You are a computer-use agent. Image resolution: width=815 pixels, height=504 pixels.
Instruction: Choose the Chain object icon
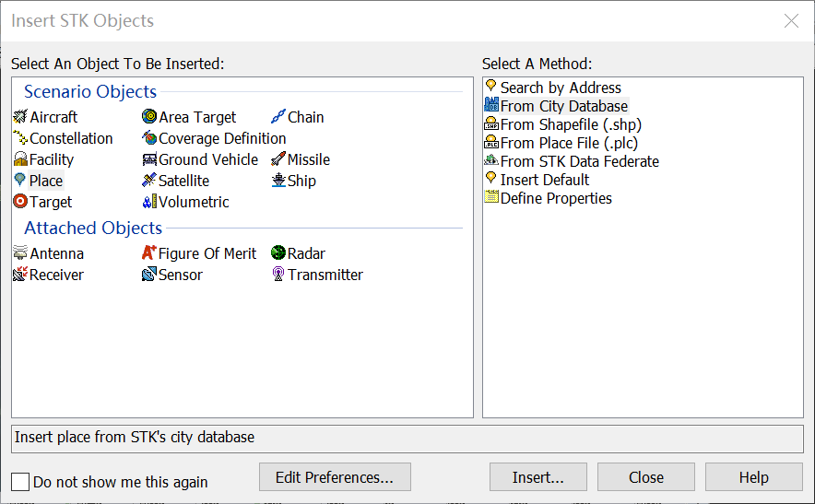click(x=278, y=117)
